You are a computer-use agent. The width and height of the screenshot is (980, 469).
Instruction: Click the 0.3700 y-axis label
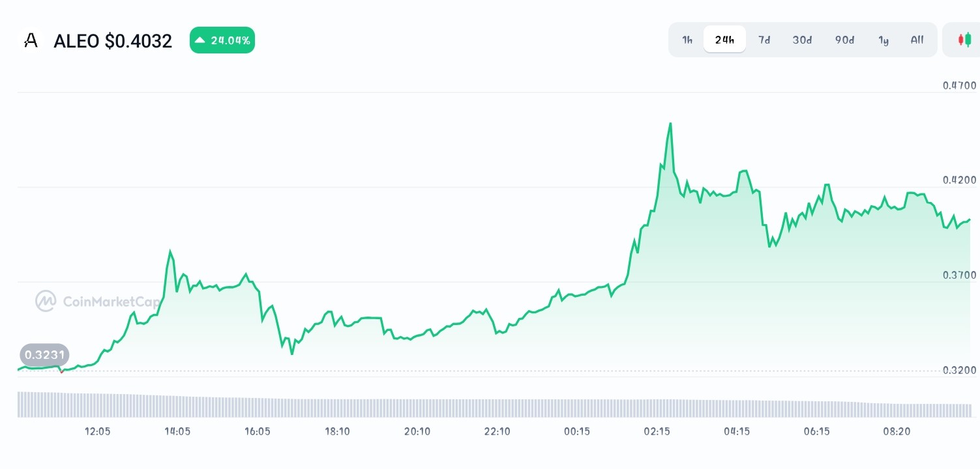coord(959,276)
